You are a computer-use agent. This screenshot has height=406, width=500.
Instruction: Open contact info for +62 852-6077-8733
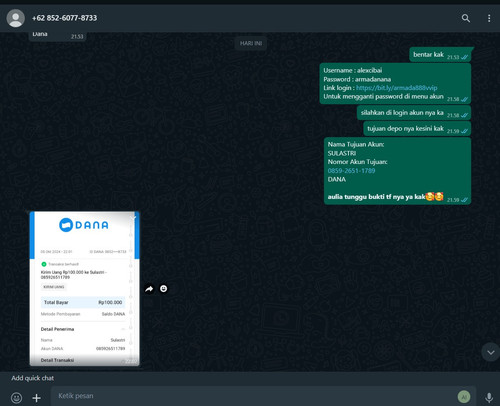64,18
